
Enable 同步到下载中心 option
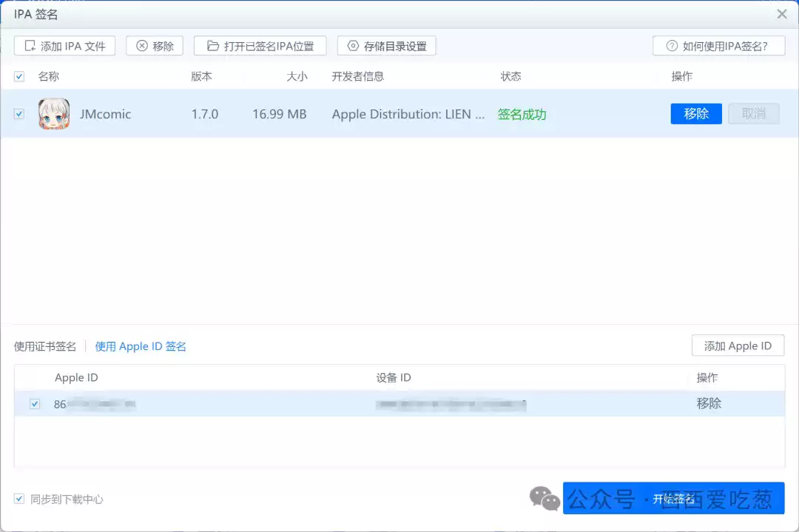pos(19,499)
